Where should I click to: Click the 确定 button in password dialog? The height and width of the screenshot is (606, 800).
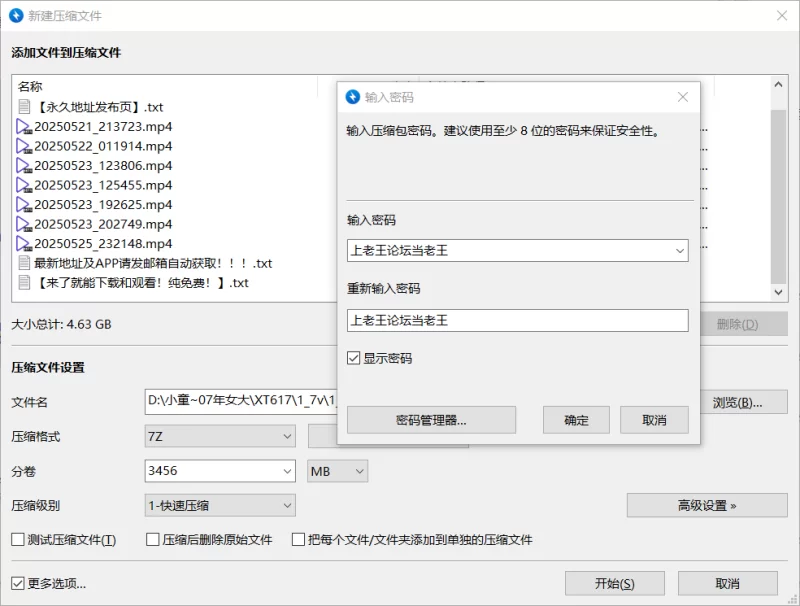(x=577, y=420)
